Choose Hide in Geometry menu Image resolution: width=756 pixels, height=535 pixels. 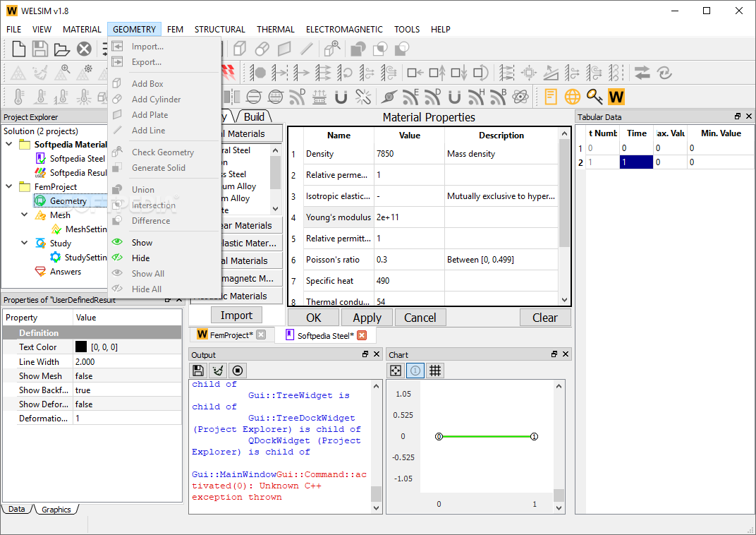click(141, 258)
